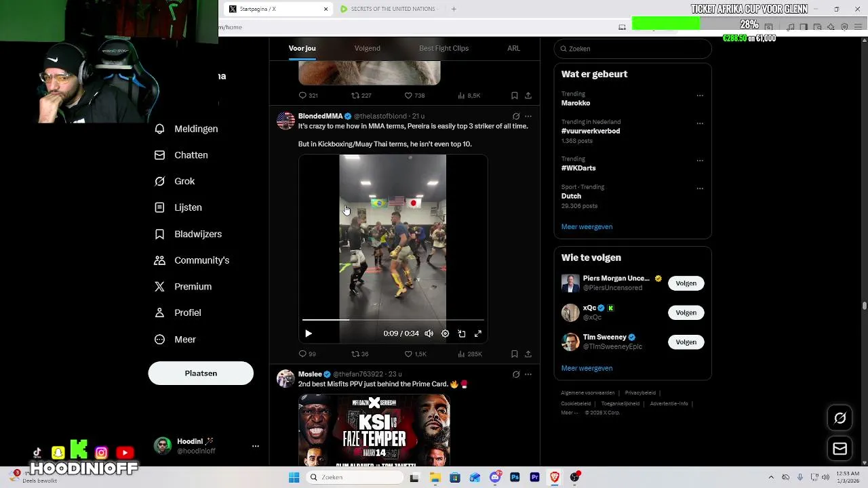
Task: Open Premiere Pro from the taskbar
Action: [x=534, y=477]
